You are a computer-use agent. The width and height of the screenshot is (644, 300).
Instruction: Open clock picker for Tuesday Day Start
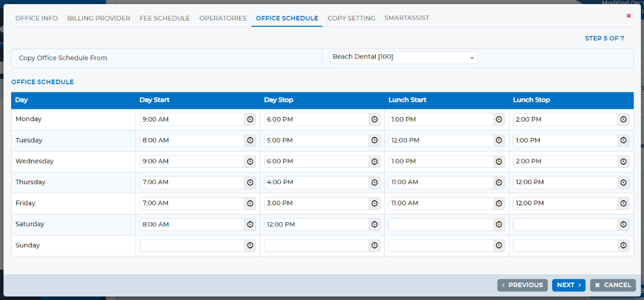pyautogui.click(x=250, y=140)
